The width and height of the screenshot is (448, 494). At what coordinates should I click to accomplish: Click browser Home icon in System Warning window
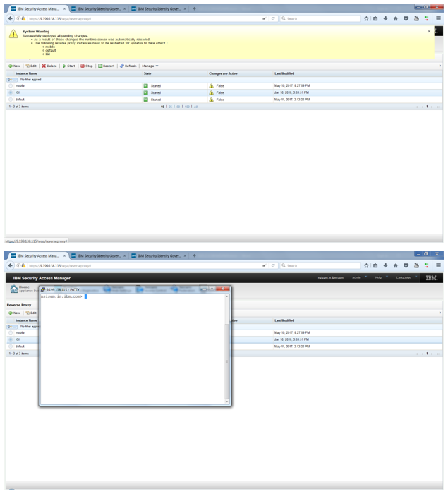(x=396, y=18)
